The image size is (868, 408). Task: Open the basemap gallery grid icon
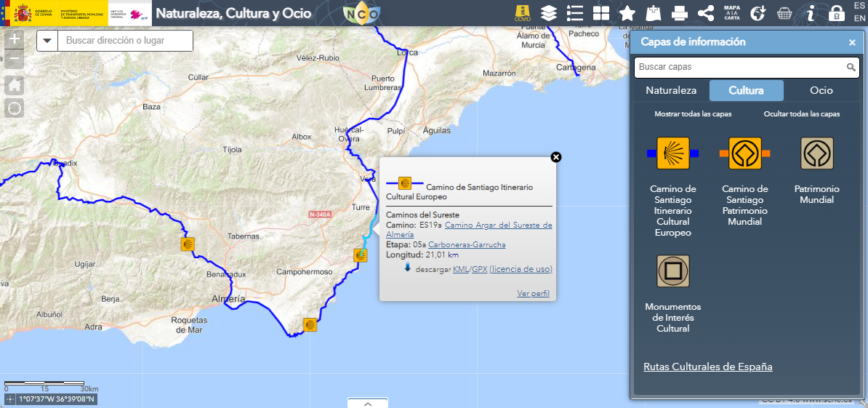click(x=600, y=13)
